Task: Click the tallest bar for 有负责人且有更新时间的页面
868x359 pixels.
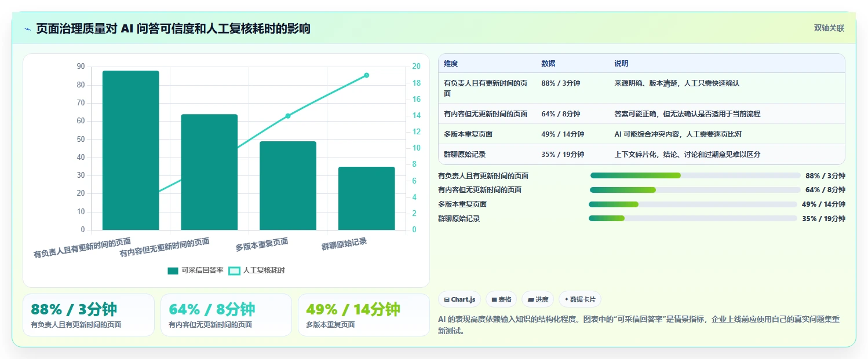Action: (130, 150)
